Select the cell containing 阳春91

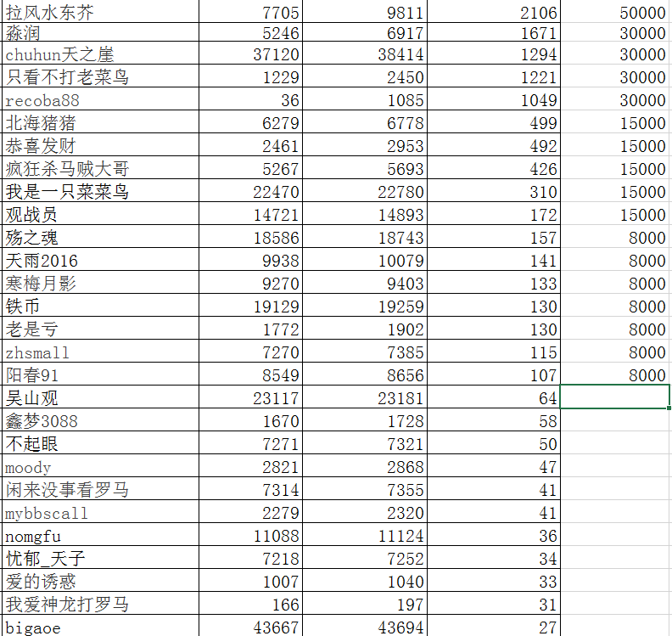coord(32,375)
